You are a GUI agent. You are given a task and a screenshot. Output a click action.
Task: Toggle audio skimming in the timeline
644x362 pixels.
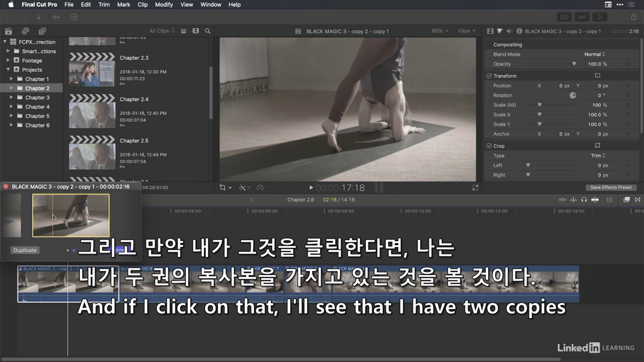coord(573,200)
